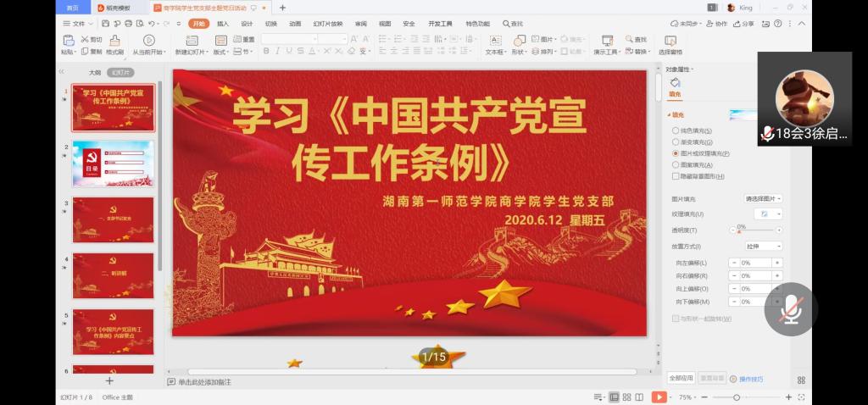Viewport: 868px width, 405px height.
Task: Open placement mode (拉伸) dropdown
Action: pos(763,246)
